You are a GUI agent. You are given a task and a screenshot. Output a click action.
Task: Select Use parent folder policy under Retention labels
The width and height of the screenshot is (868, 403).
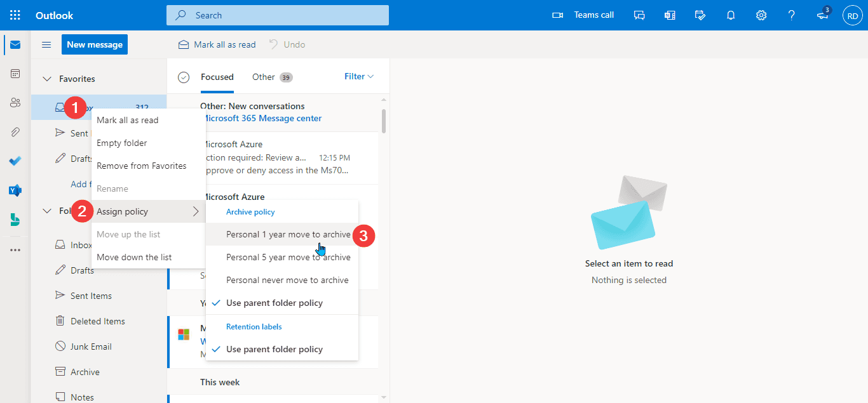click(x=282, y=349)
